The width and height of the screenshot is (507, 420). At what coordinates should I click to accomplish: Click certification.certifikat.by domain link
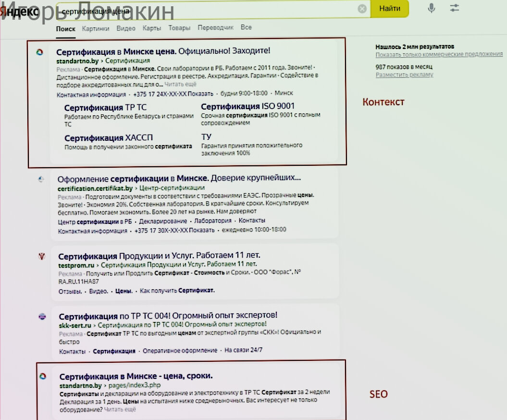tap(95, 188)
